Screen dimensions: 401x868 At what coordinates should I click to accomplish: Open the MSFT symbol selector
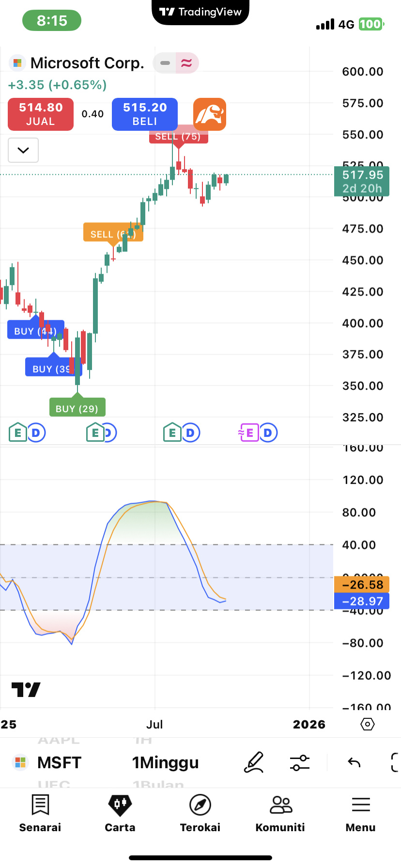click(x=47, y=762)
